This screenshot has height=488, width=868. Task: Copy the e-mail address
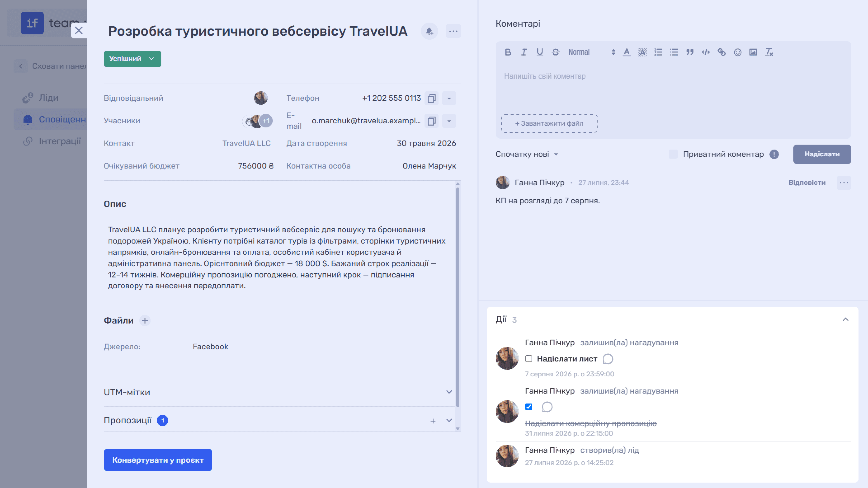(431, 121)
